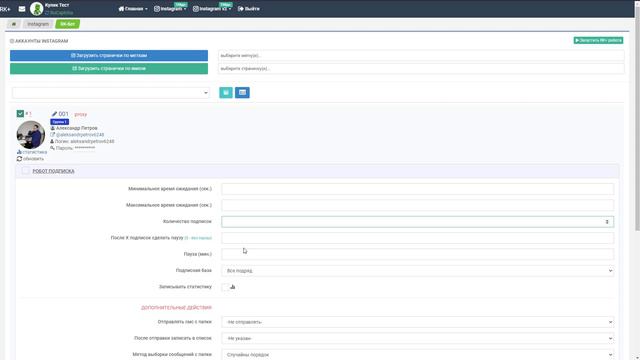Open the Instagram v2 dropdown menu
640x360 pixels.
pyautogui.click(x=212, y=9)
